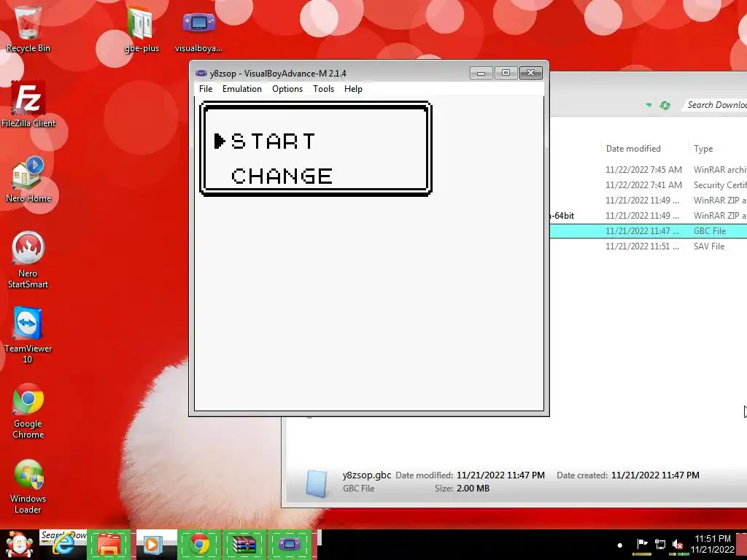Select CHANGE in the game menu

click(x=282, y=176)
